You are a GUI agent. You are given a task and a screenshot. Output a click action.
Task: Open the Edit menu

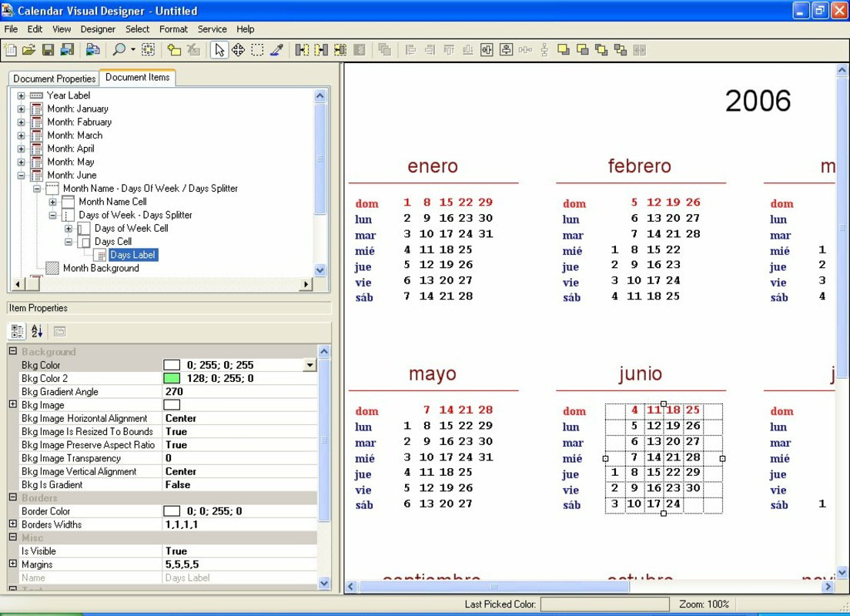pyautogui.click(x=35, y=28)
